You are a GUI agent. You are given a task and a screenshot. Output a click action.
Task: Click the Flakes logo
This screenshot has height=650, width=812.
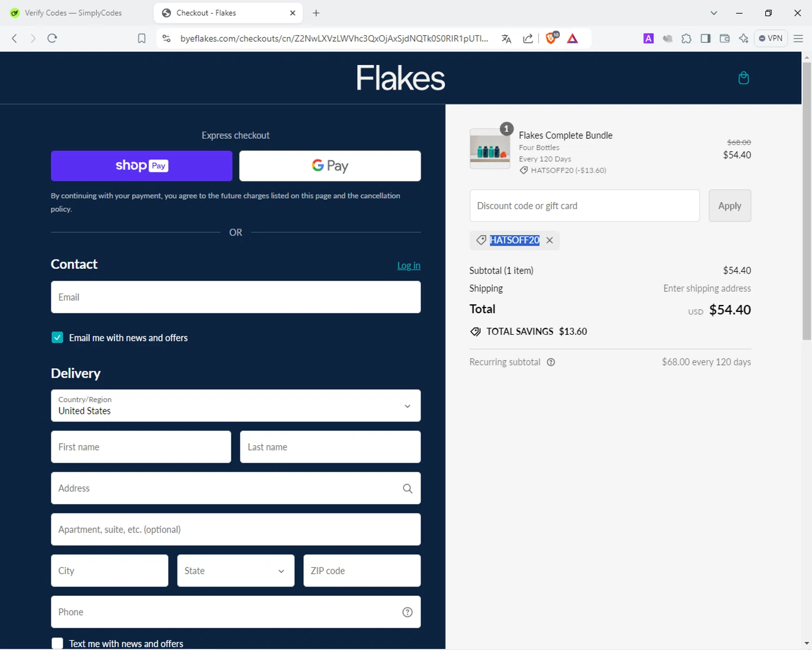coord(401,78)
